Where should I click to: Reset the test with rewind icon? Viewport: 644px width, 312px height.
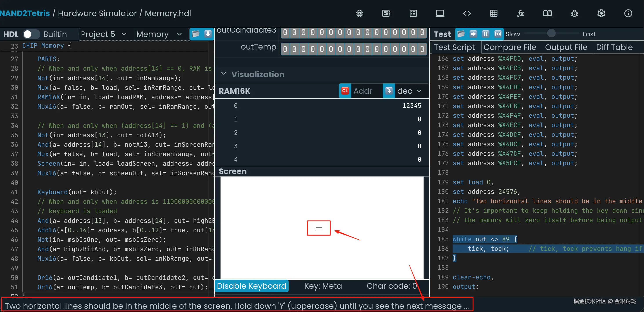(x=497, y=34)
